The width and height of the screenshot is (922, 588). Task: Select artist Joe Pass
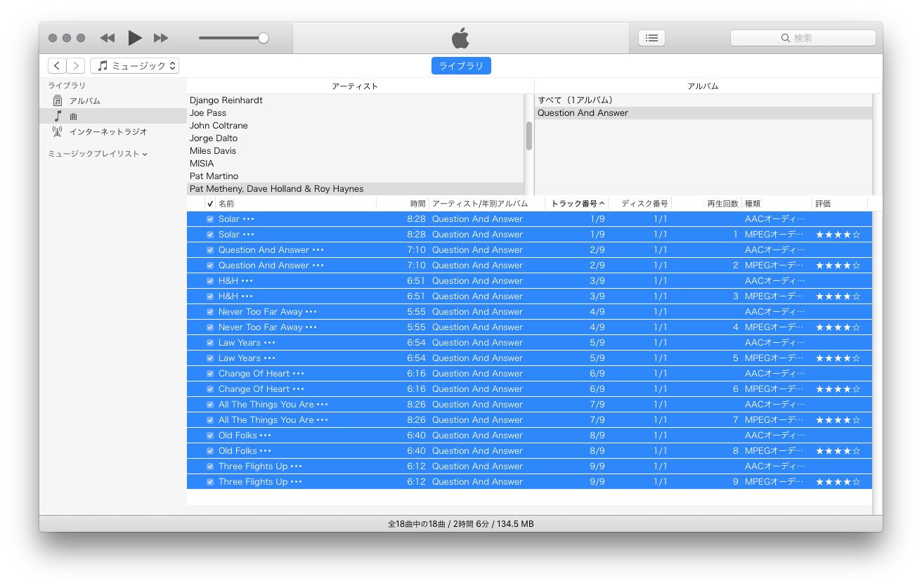tap(356, 113)
